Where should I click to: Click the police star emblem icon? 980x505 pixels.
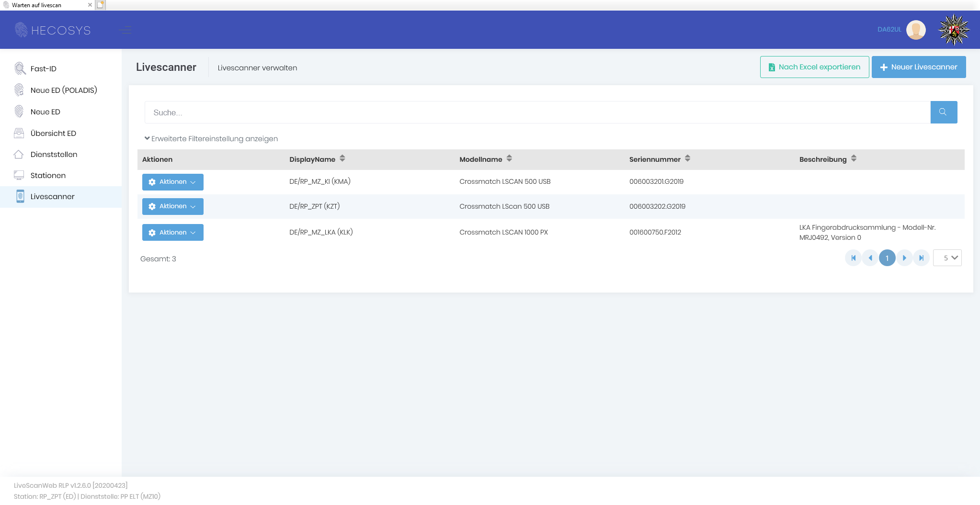[x=954, y=30]
